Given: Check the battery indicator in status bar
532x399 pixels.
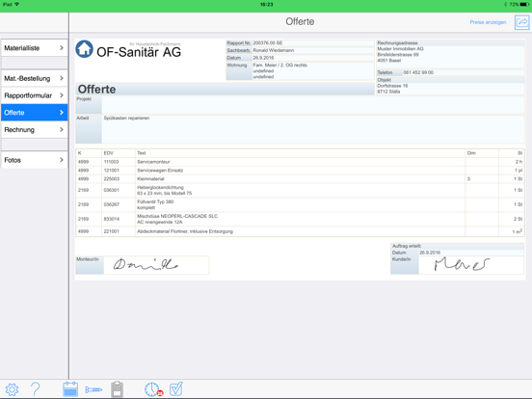Looking at the screenshot, I should (523, 5).
